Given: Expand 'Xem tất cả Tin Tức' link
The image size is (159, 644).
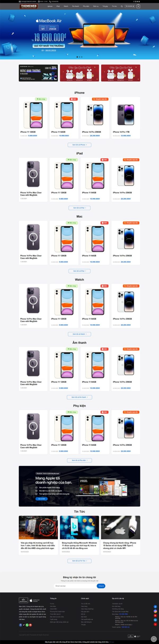Looking at the screenshot, I should (79, 561).
